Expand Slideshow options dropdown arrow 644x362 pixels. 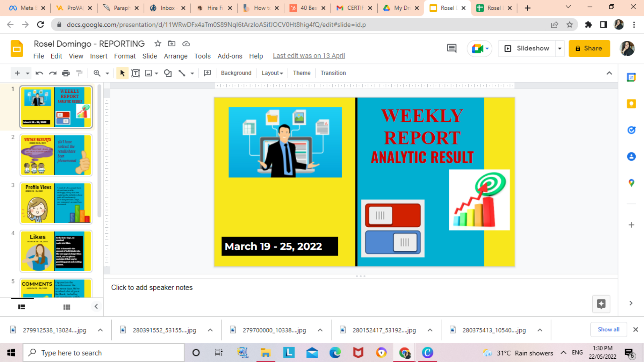pos(559,48)
